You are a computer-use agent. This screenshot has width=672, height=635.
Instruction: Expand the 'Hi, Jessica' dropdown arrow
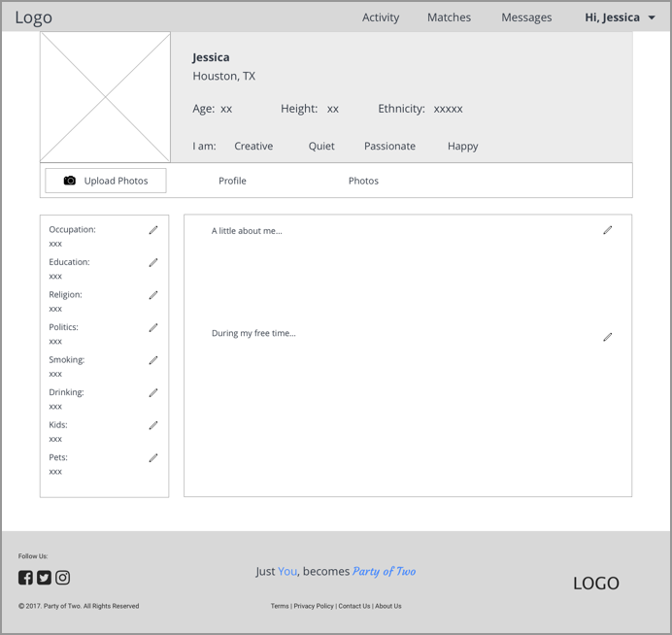[652, 18]
